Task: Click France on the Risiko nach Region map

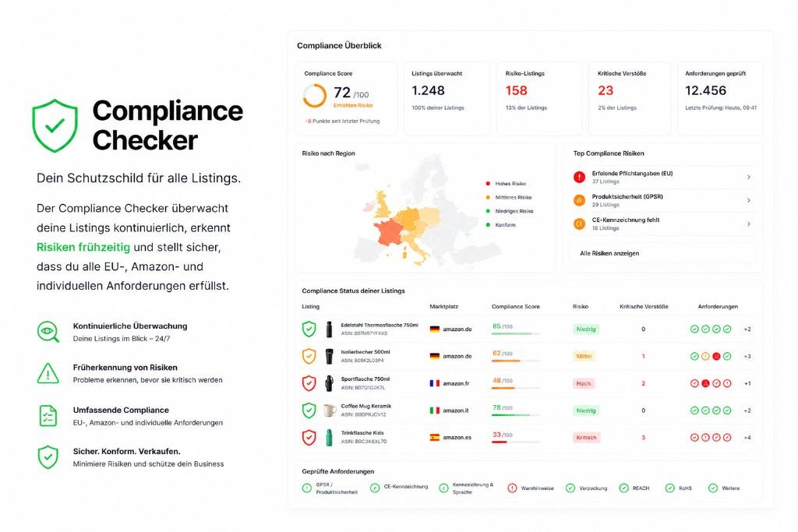Action: 391,233
